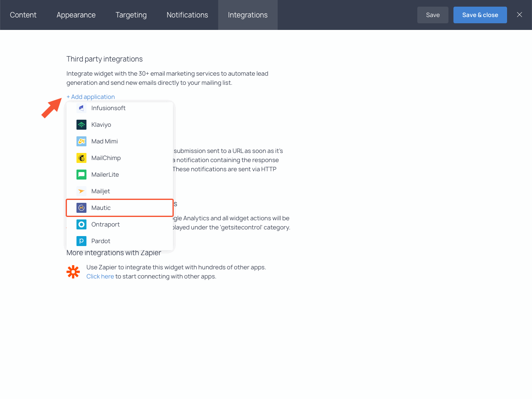Image resolution: width=532 pixels, height=399 pixels.
Task: Click the Mad Mimi logo icon
Action: click(x=81, y=141)
